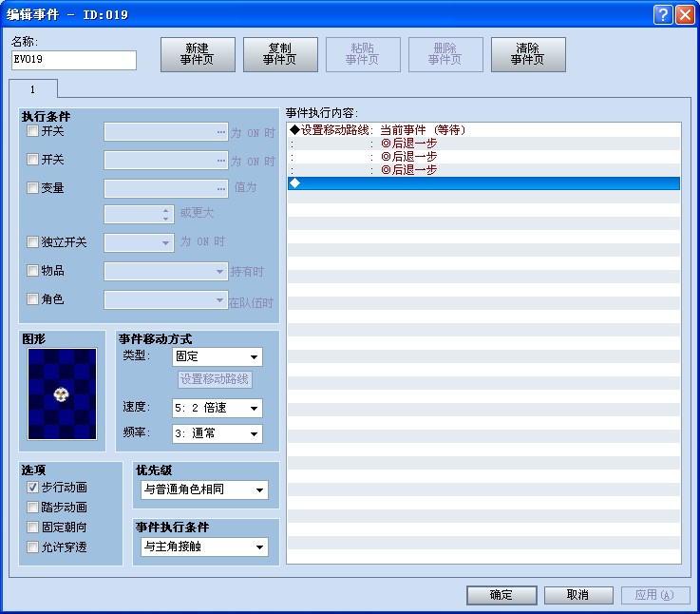Open the second 开关 selector ellipsis field
This screenshot has height=614, width=700.
(x=166, y=160)
